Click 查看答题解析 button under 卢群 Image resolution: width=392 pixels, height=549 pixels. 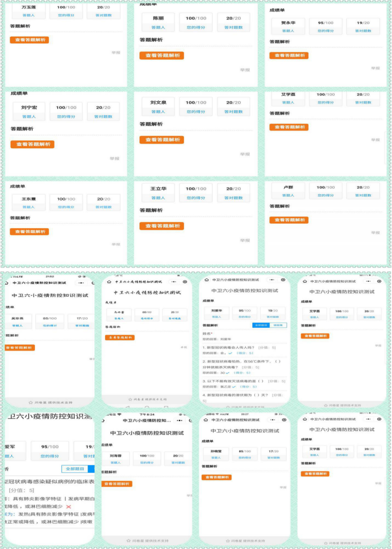point(289,220)
